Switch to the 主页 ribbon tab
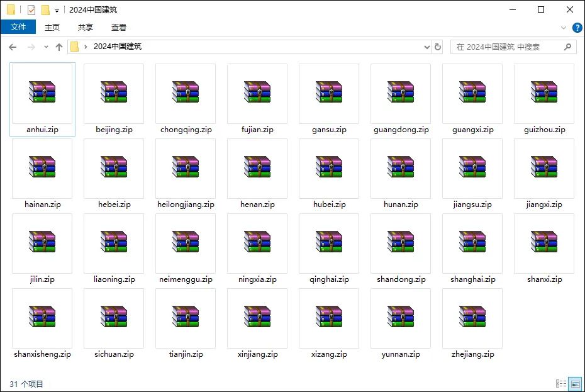This screenshot has width=585, height=392. 52,27
